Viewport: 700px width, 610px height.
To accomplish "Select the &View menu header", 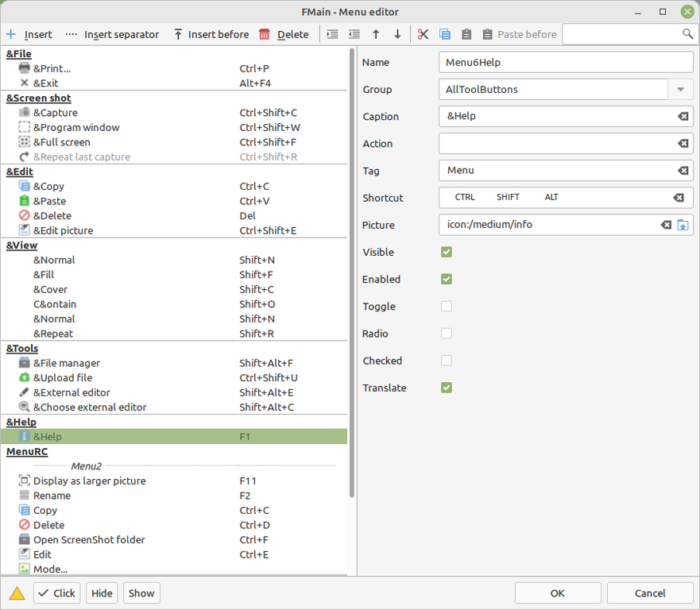I will (22, 245).
